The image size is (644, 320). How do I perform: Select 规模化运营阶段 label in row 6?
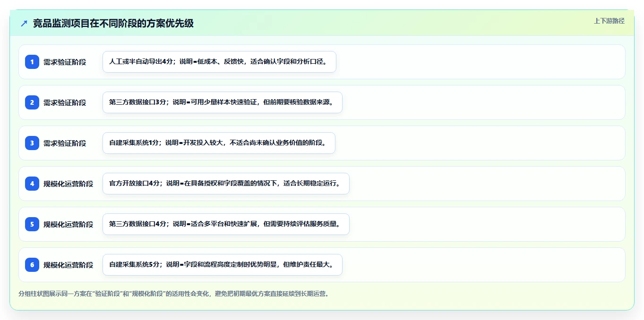68,265
